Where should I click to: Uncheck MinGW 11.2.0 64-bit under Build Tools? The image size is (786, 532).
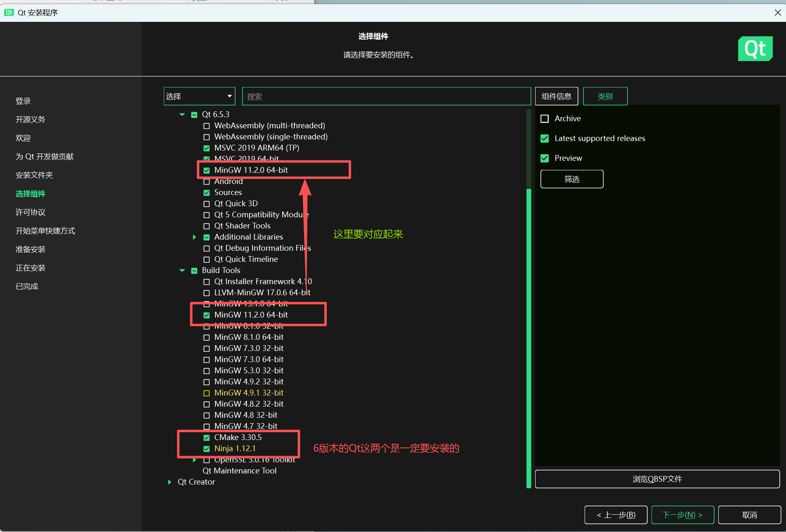[x=207, y=315]
